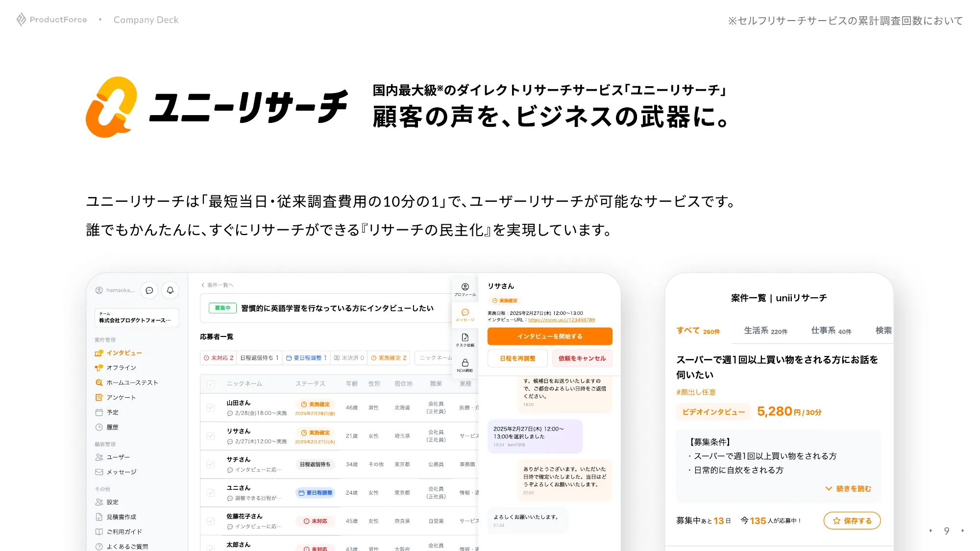980x551 pixels.
Task: Filter applicants by 未対応 2 tab
Action: point(219,358)
